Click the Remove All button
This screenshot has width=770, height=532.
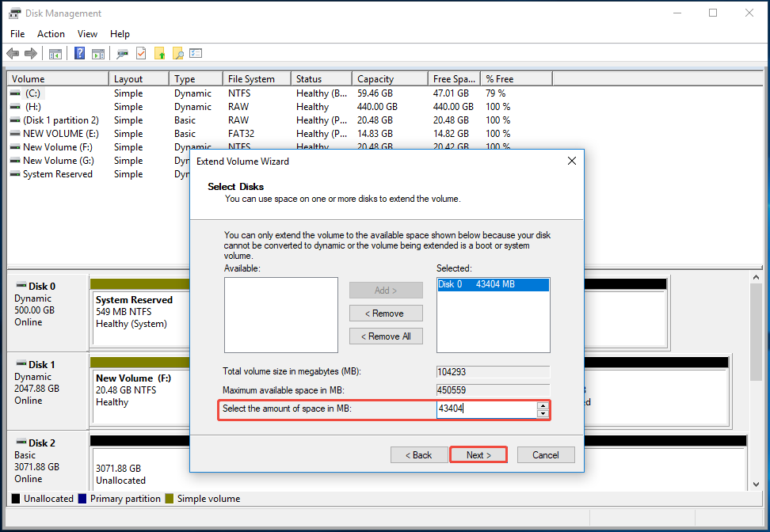(386, 336)
